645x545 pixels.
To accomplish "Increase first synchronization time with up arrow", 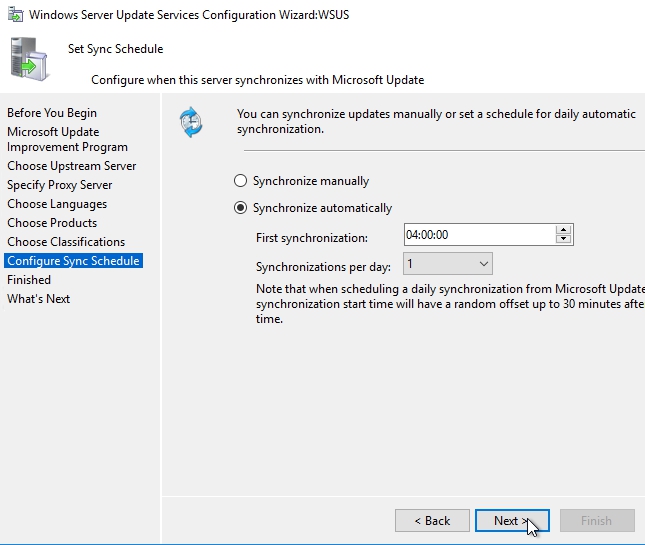I will point(564,230).
